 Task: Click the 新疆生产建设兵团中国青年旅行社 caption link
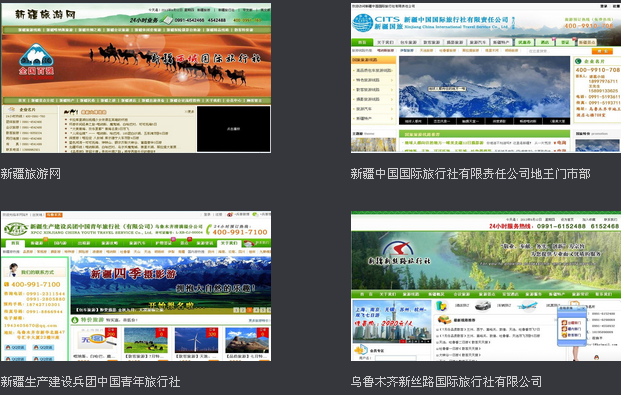point(90,382)
